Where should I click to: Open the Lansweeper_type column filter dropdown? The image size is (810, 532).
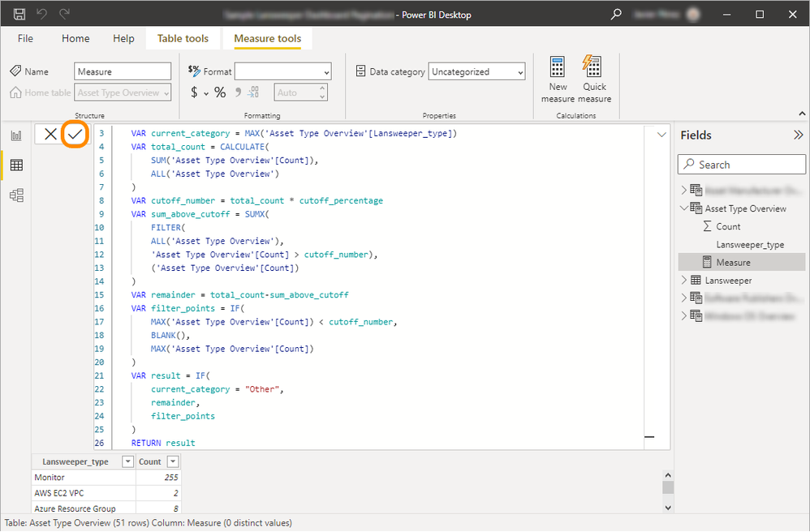[127, 461]
